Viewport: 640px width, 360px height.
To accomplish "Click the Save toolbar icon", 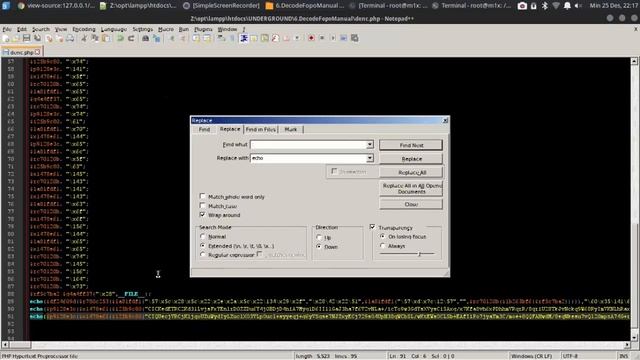I will pos(27,38).
